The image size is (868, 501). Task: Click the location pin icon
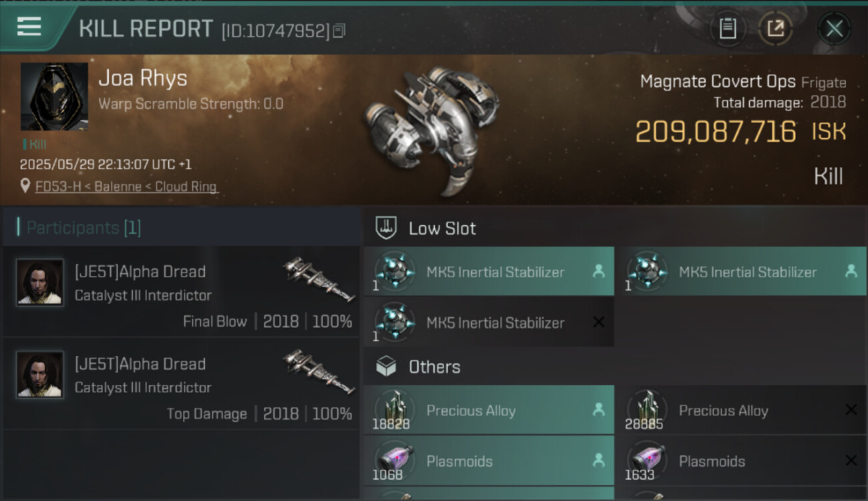pyautogui.click(x=25, y=186)
